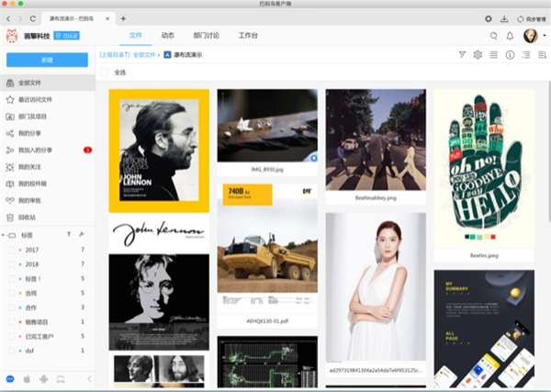Click the blue 新建 button
Viewport: 551px width, 392px height.
tap(47, 60)
